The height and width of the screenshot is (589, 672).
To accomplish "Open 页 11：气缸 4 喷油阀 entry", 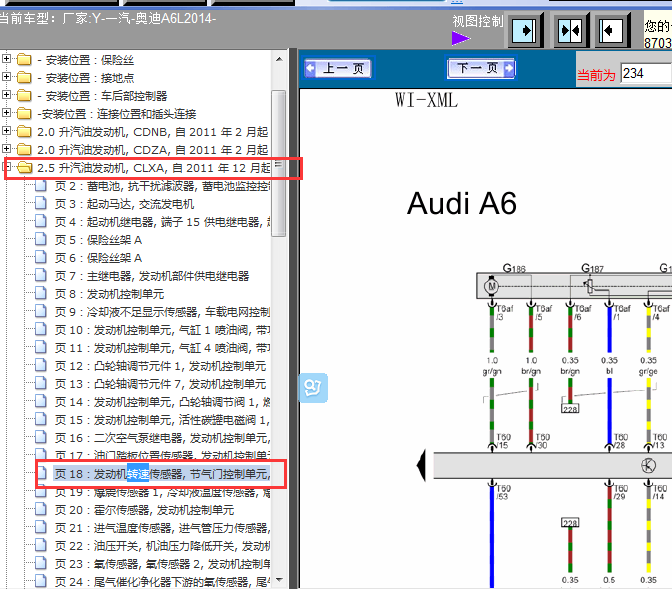I will (162, 348).
